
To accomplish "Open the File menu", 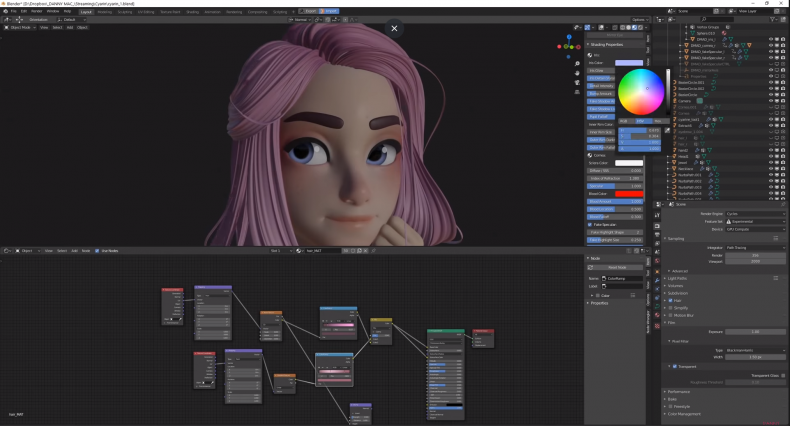I will click(x=14, y=11).
